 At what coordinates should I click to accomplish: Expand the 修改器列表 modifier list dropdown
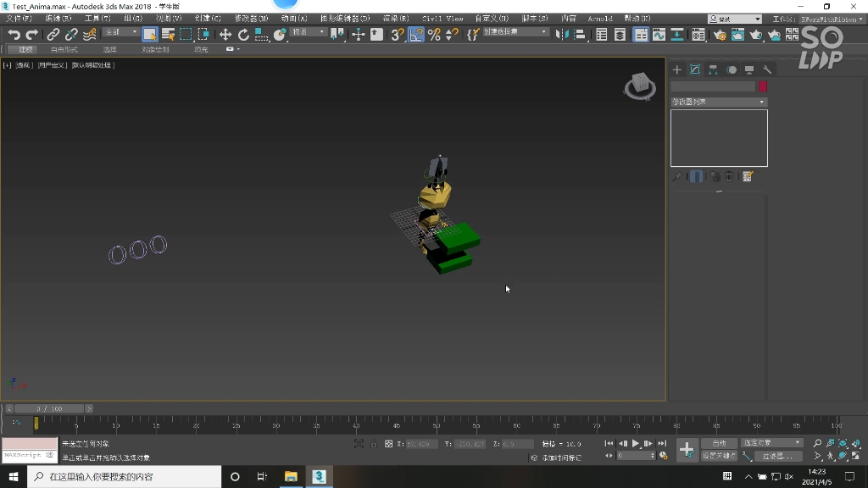click(x=719, y=102)
